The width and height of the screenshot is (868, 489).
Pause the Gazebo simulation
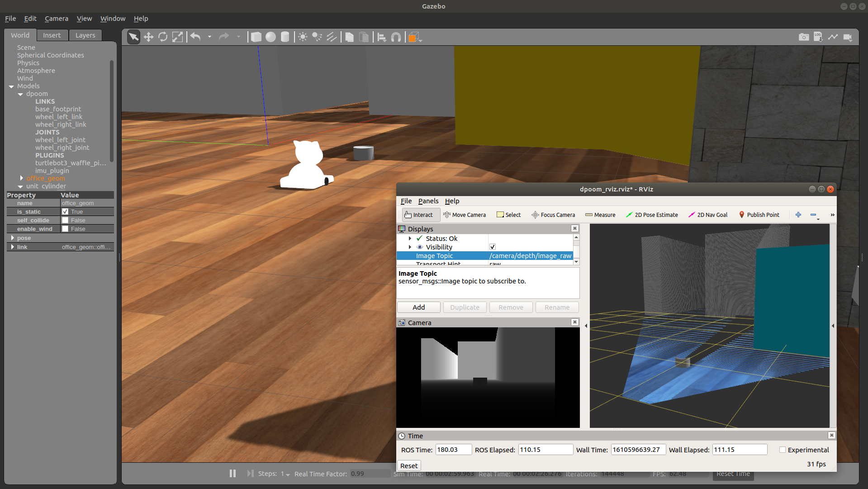pyautogui.click(x=232, y=474)
